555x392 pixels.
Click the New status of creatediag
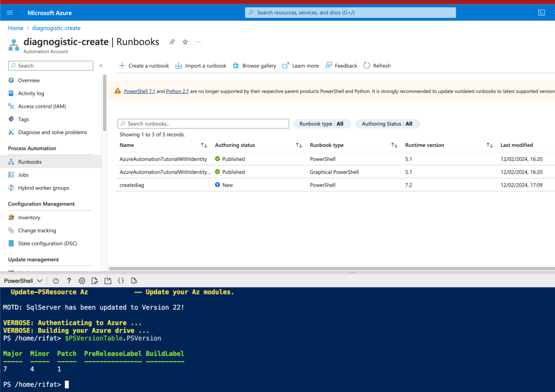pos(224,185)
